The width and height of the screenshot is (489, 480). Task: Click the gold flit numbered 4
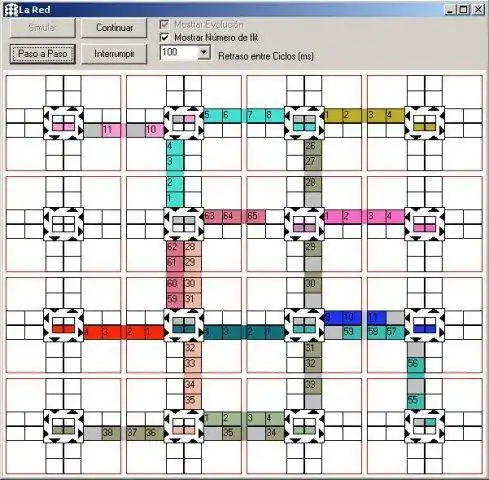[x=395, y=115]
